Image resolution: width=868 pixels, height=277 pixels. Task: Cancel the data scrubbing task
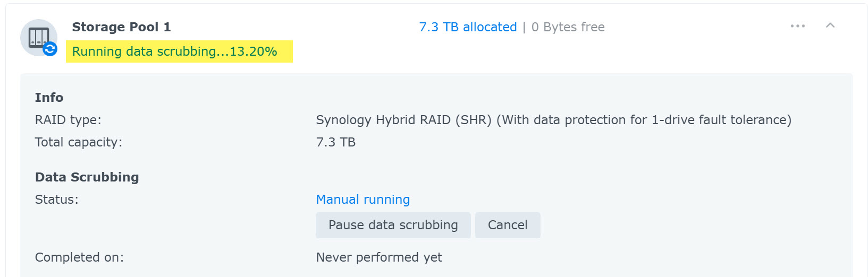508,225
